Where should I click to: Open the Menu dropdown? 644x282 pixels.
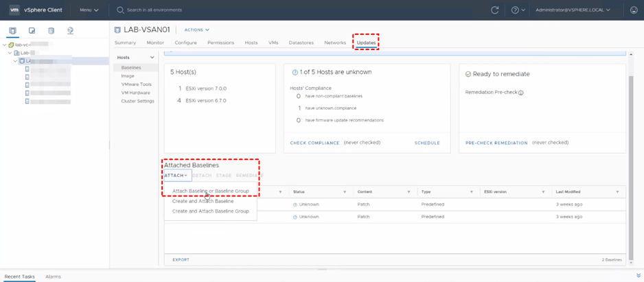89,10
